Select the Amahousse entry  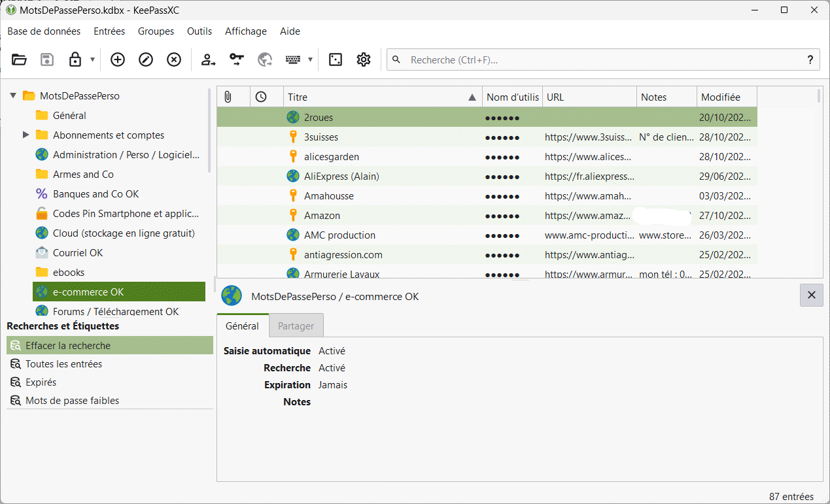click(487, 196)
